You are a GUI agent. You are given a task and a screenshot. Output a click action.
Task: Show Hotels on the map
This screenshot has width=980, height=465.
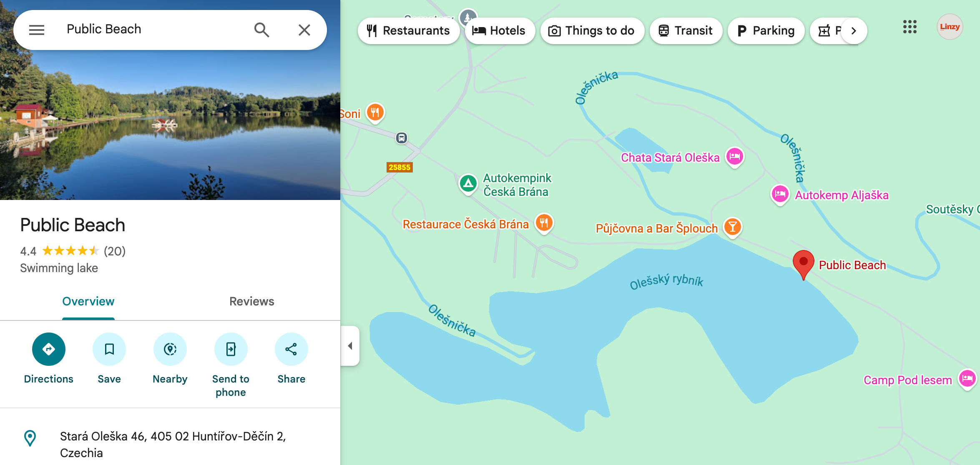pyautogui.click(x=499, y=31)
